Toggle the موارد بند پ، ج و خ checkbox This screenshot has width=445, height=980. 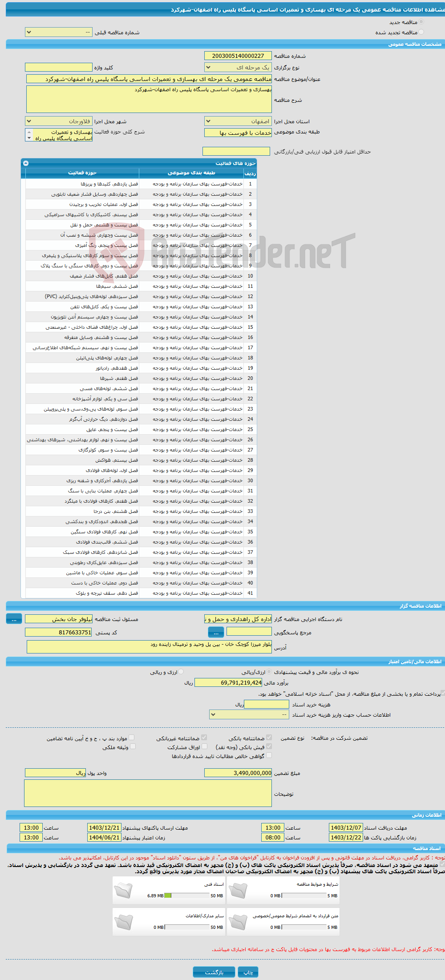point(131,738)
